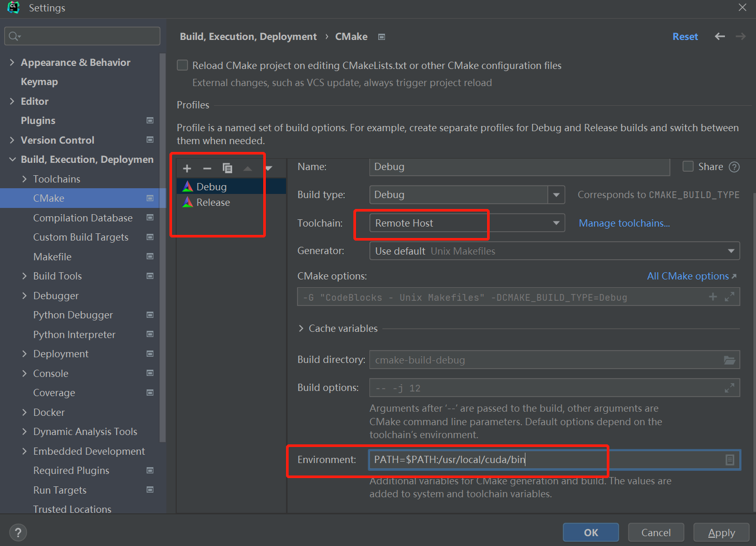This screenshot has width=756, height=546.
Task: Expand the CMake options field
Action: [x=730, y=297]
